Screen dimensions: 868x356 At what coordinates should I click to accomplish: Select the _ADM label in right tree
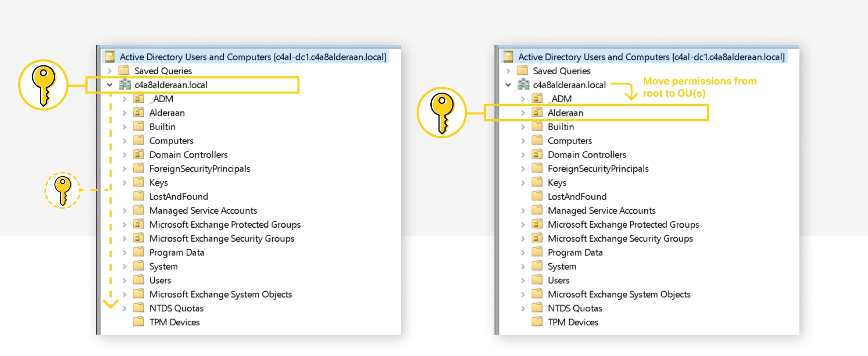560,99
